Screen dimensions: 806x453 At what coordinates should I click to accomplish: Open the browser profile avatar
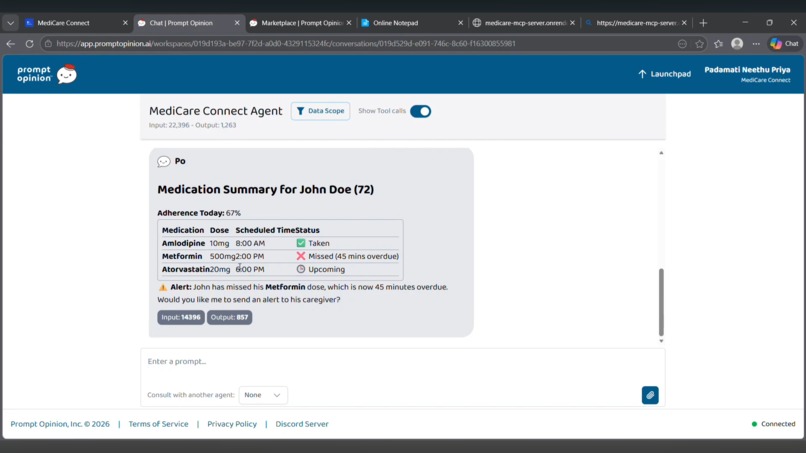737,44
